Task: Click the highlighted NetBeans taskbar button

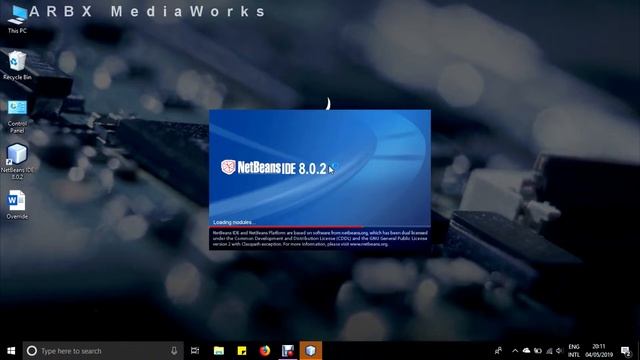Action: (x=311, y=351)
